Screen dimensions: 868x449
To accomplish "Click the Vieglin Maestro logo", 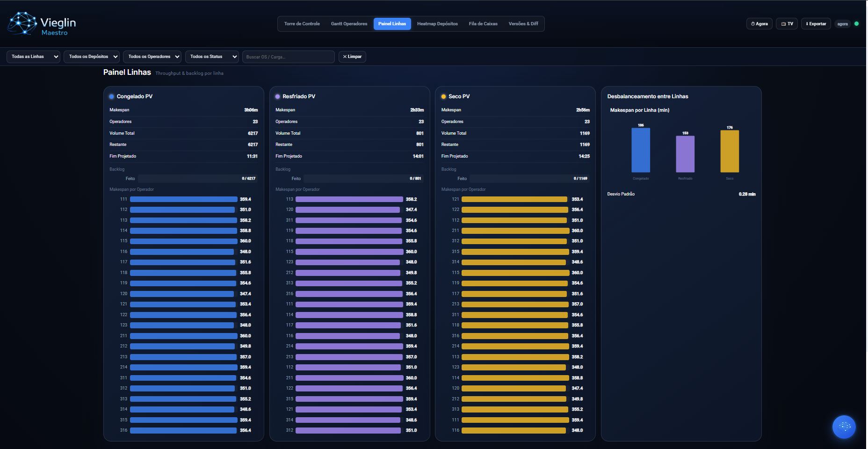I will tap(42, 24).
